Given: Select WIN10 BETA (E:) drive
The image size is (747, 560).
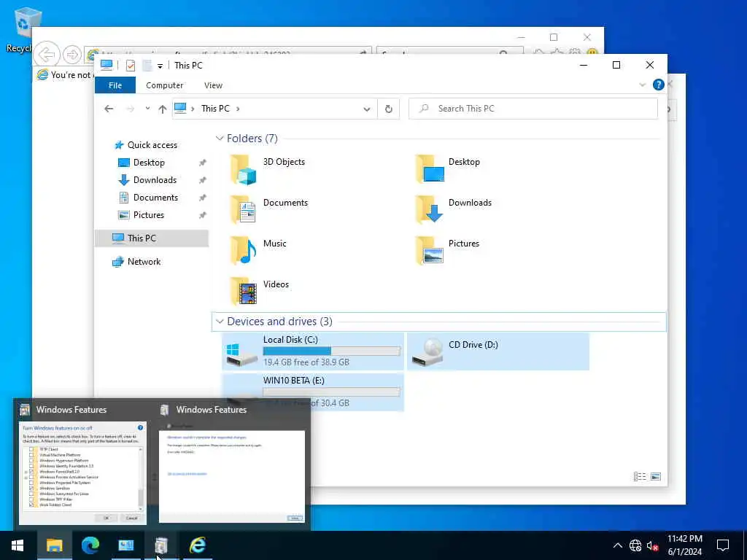Looking at the screenshot, I should tap(313, 392).
